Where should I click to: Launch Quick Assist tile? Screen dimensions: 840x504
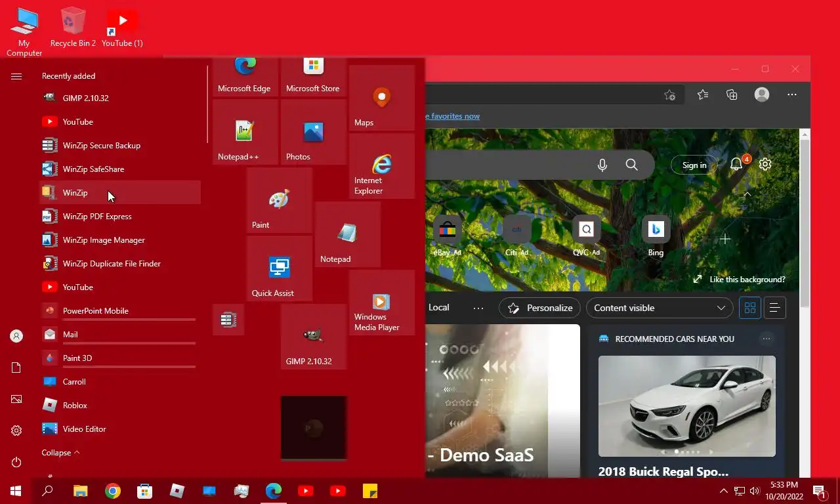(x=280, y=268)
